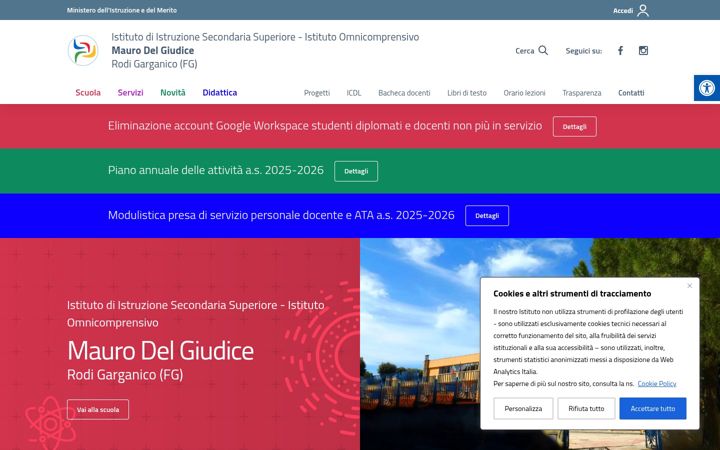Open the Scuola menu
The image size is (720, 450).
(x=88, y=92)
